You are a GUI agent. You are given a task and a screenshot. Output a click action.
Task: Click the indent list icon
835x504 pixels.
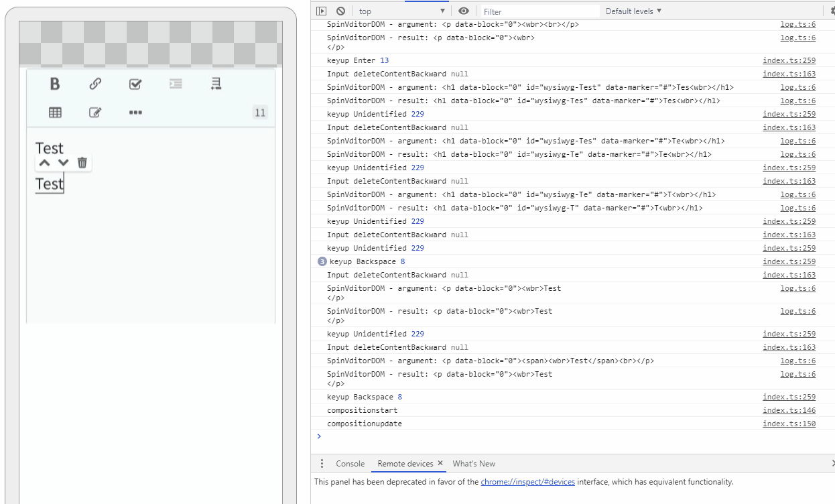tap(175, 83)
